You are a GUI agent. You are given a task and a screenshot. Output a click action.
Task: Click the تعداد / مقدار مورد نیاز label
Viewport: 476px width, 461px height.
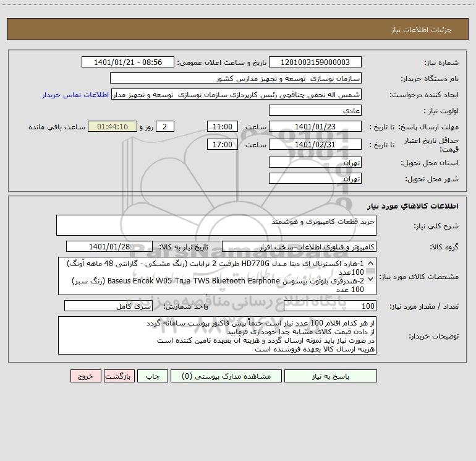click(x=424, y=307)
